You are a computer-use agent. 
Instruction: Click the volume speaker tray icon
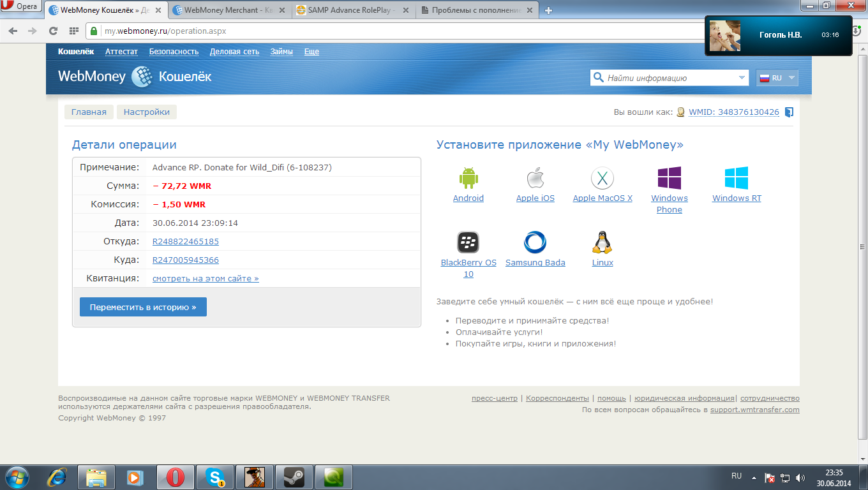click(800, 477)
